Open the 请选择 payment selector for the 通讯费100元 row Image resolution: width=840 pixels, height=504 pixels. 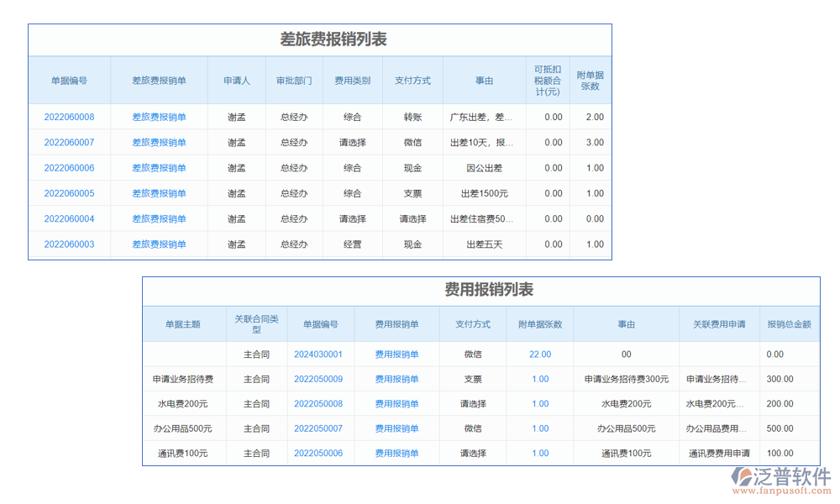[472, 454]
